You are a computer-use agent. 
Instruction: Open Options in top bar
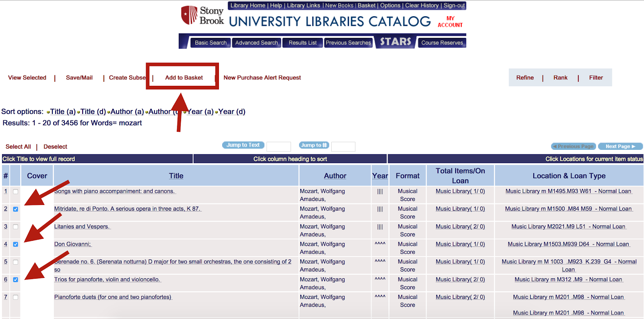tap(390, 6)
